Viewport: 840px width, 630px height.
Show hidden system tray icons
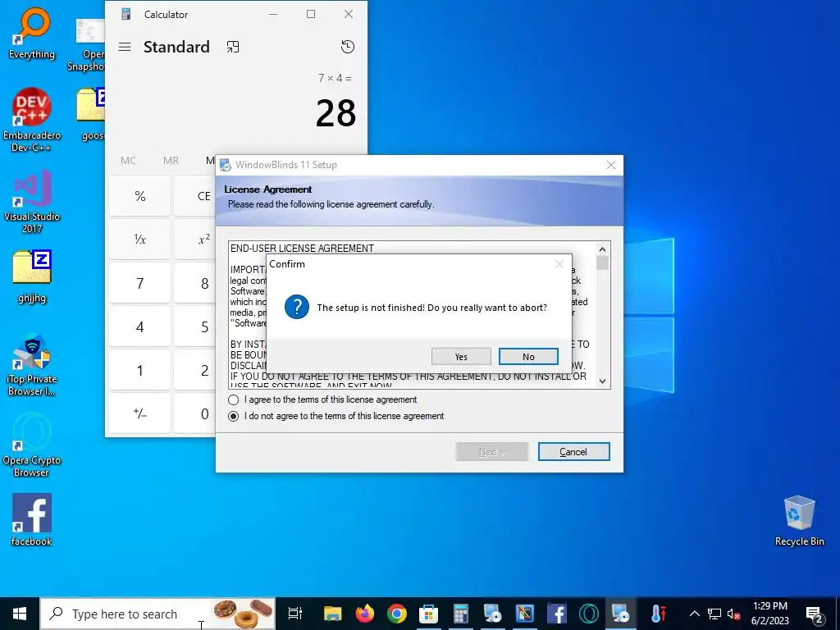click(x=694, y=614)
